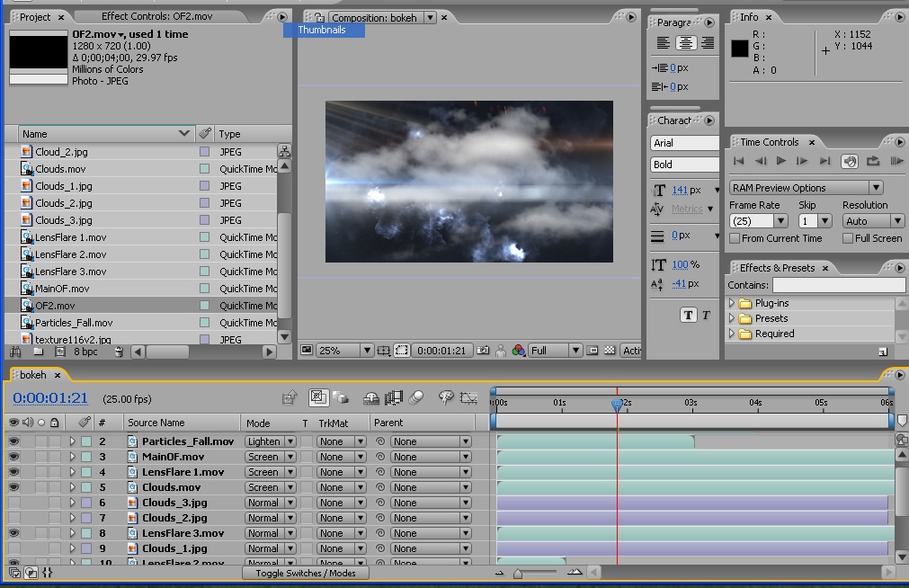Hide the Particles_Fall.mov layer via its eye
Screen dimensions: 909x588
point(13,441)
